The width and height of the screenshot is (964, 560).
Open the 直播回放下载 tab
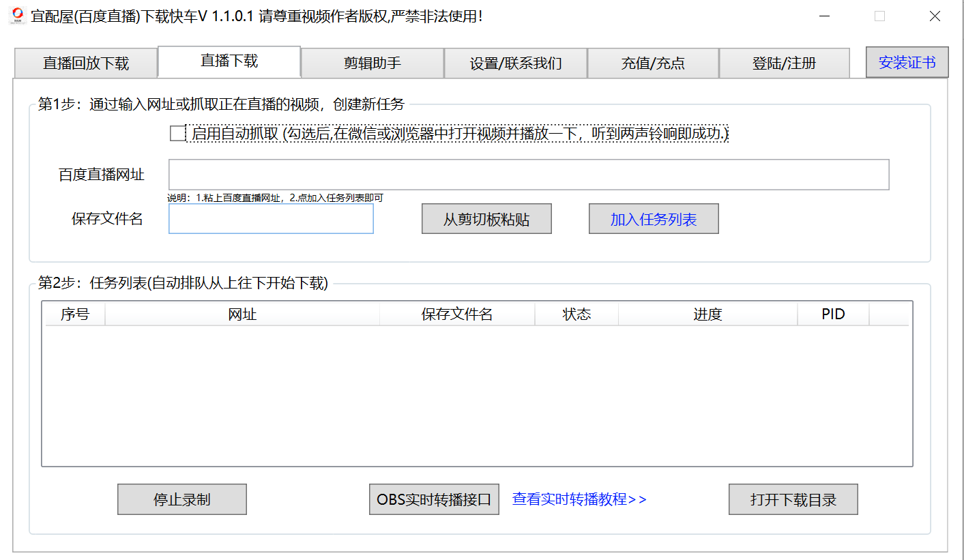pyautogui.click(x=86, y=63)
